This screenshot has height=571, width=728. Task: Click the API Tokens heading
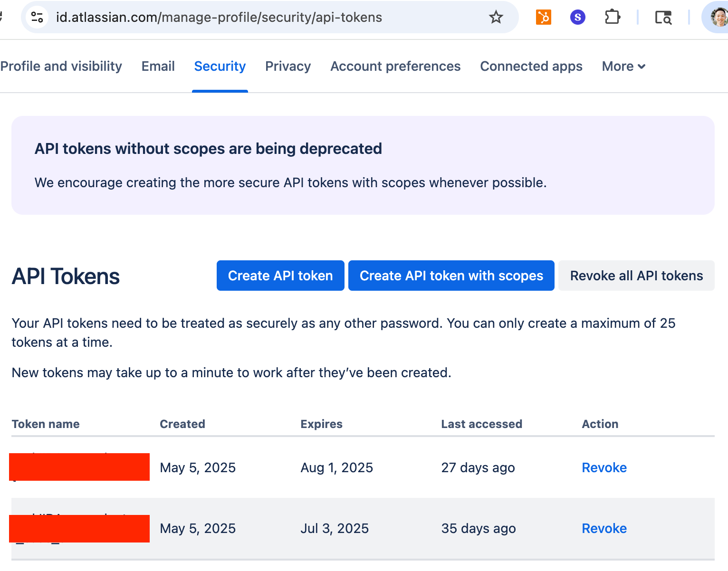pos(66,276)
